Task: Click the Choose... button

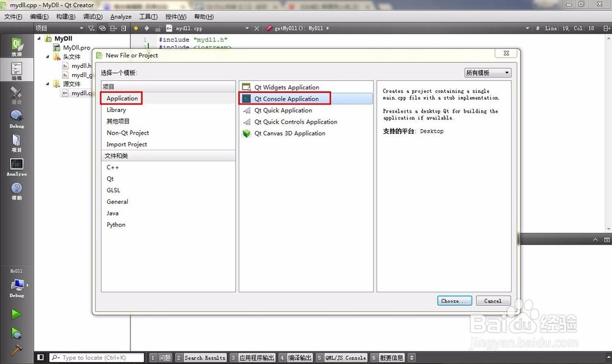Action: 454,301
